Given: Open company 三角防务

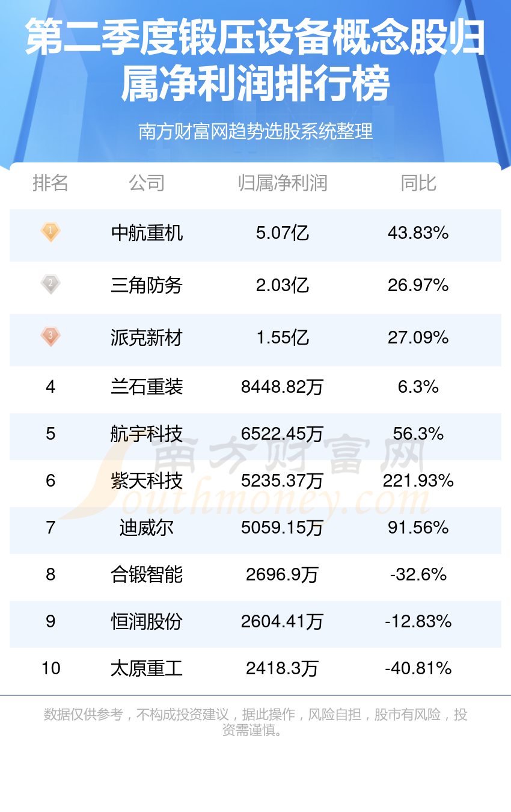Looking at the screenshot, I should (x=147, y=285).
